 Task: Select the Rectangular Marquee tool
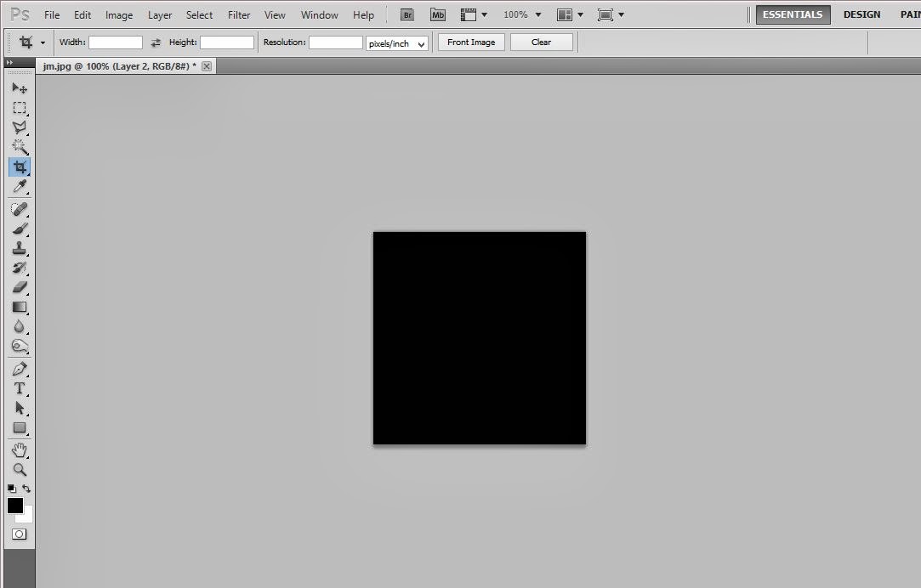click(x=20, y=108)
